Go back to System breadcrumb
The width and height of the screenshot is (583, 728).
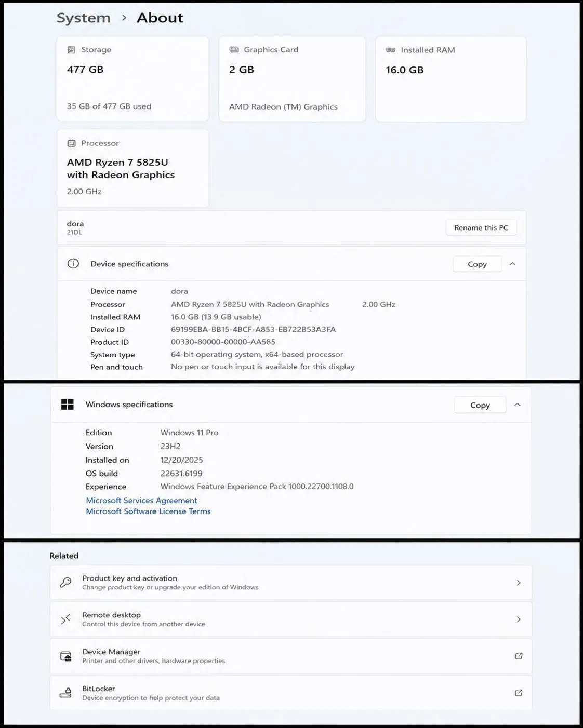click(84, 18)
